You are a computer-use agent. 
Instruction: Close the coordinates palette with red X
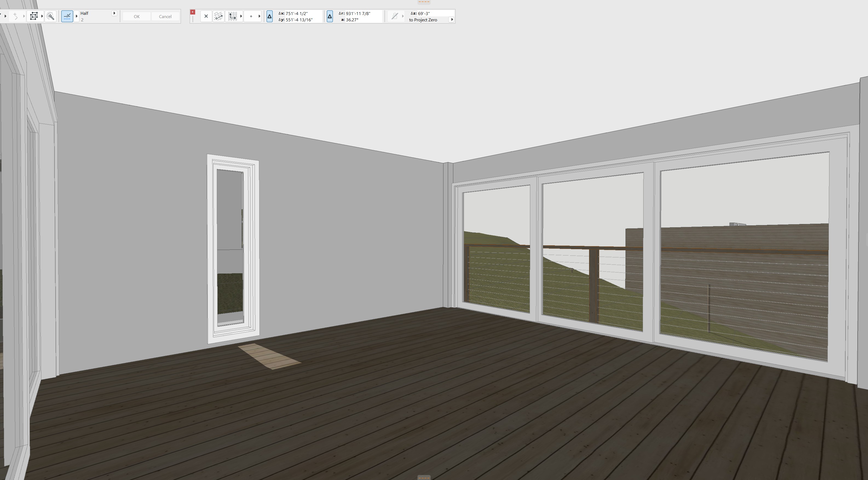point(193,12)
